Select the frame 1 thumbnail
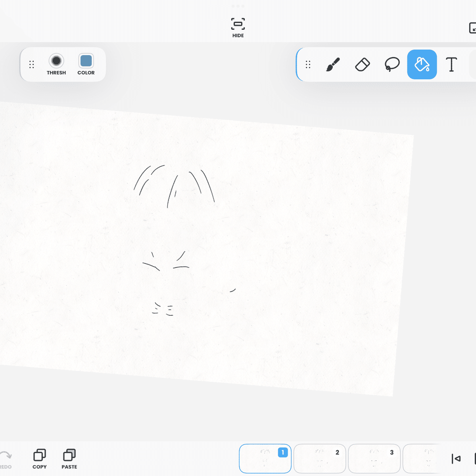Screen dimensions: 476x476 [265, 459]
